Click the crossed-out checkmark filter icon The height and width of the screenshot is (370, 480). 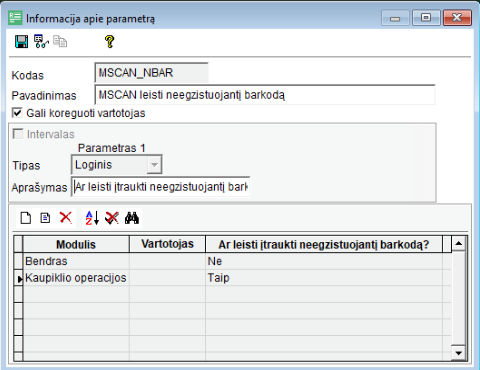pos(112,218)
